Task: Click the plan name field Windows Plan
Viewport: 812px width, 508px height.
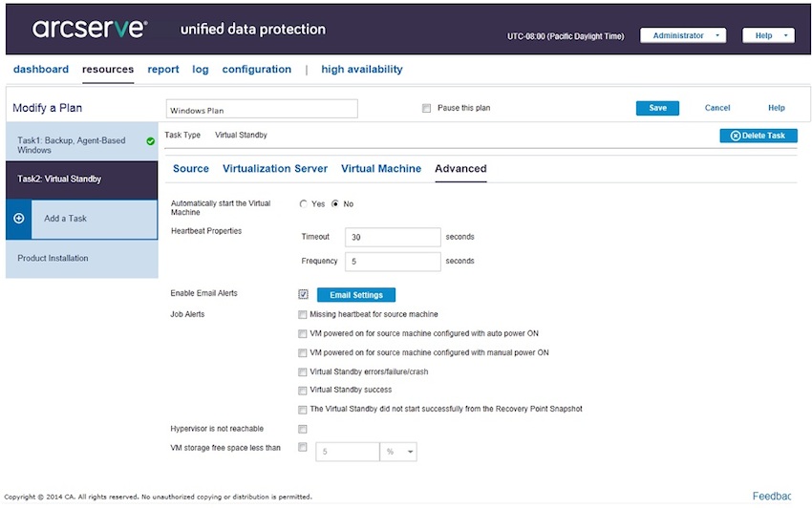Action: (x=262, y=109)
